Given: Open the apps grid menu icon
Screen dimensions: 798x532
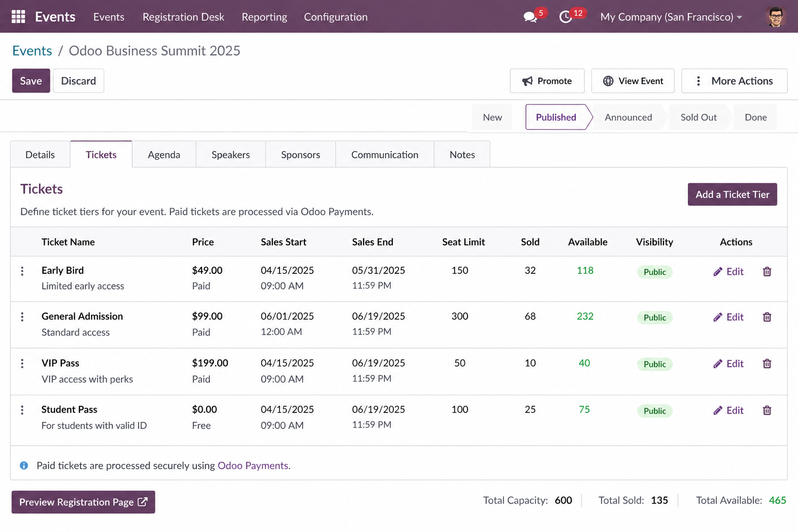Looking at the screenshot, I should [18, 17].
